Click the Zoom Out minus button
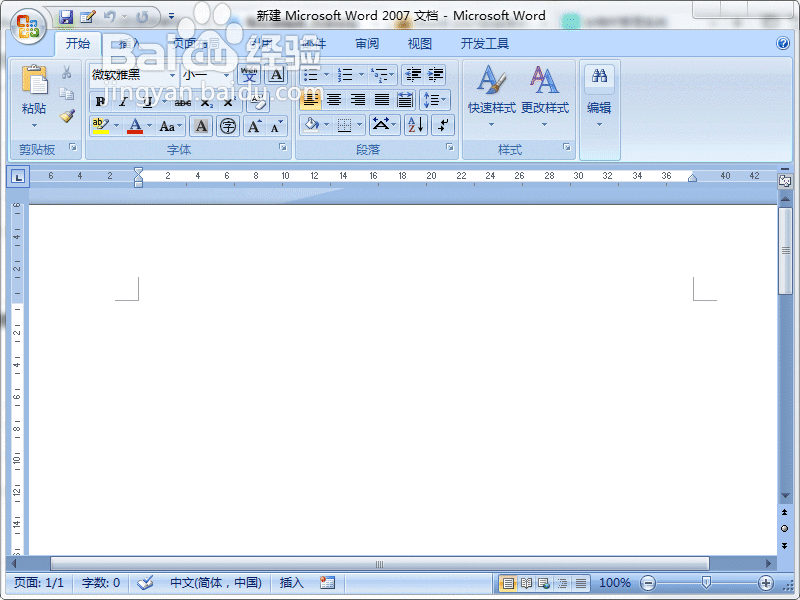 click(648, 582)
